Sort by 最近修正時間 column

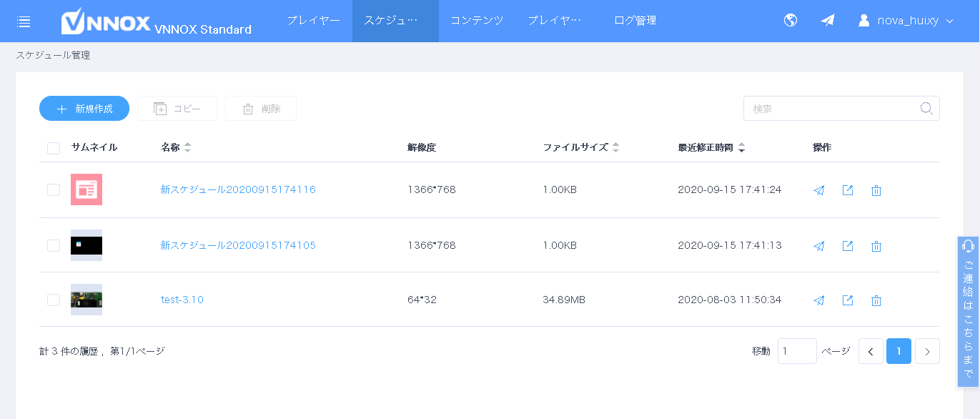coord(741,147)
